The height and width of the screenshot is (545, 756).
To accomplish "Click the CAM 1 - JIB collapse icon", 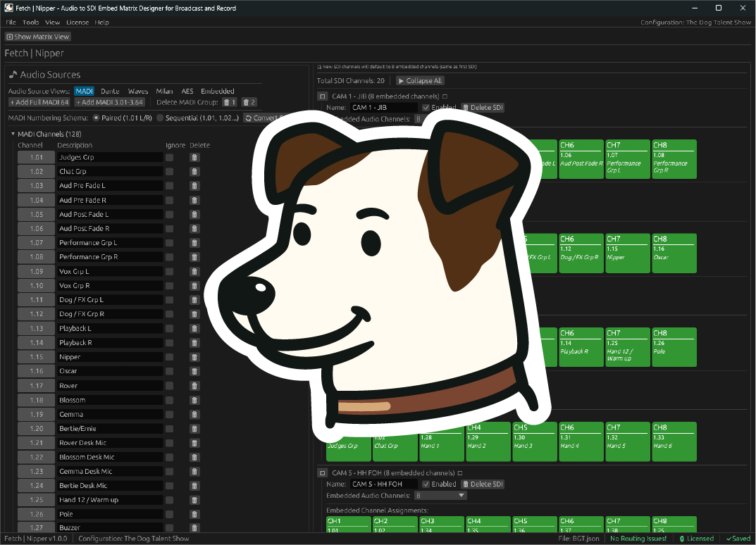I will pos(322,96).
